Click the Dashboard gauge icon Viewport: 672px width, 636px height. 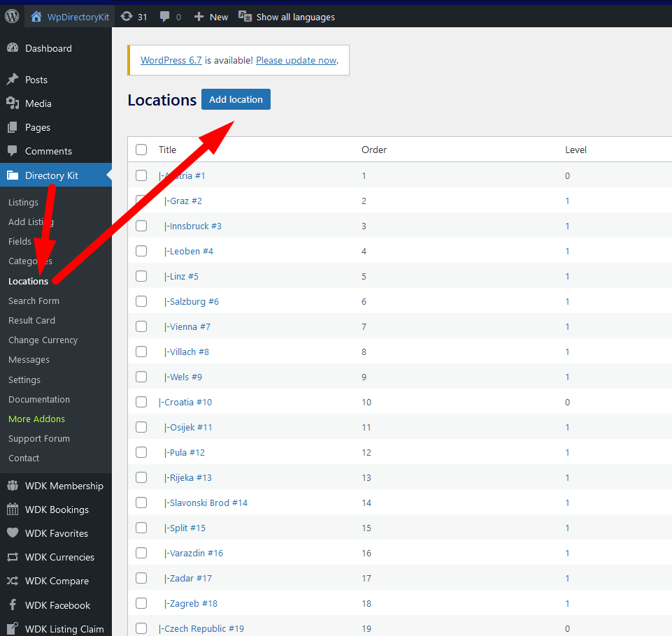tap(13, 48)
